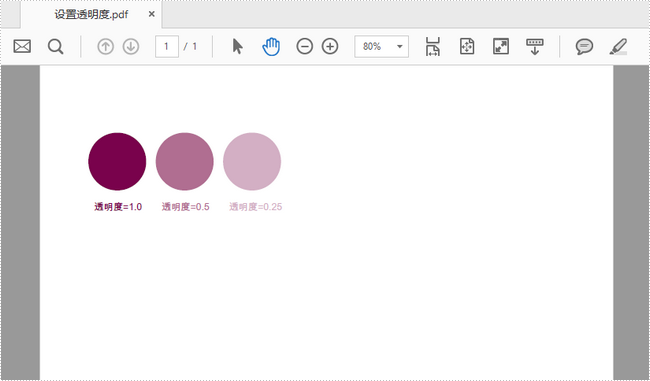
Task: Activate the hand pan tool
Action: (x=271, y=46)
